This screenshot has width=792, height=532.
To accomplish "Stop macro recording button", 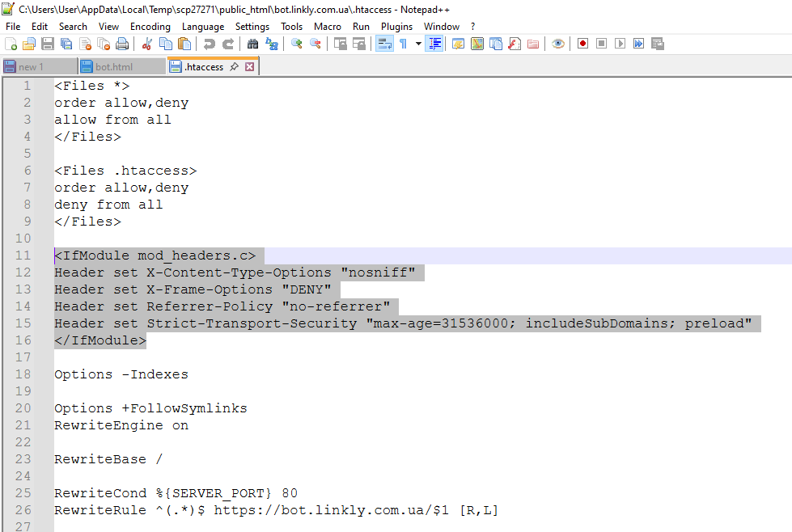I will [x=601, y=44].
